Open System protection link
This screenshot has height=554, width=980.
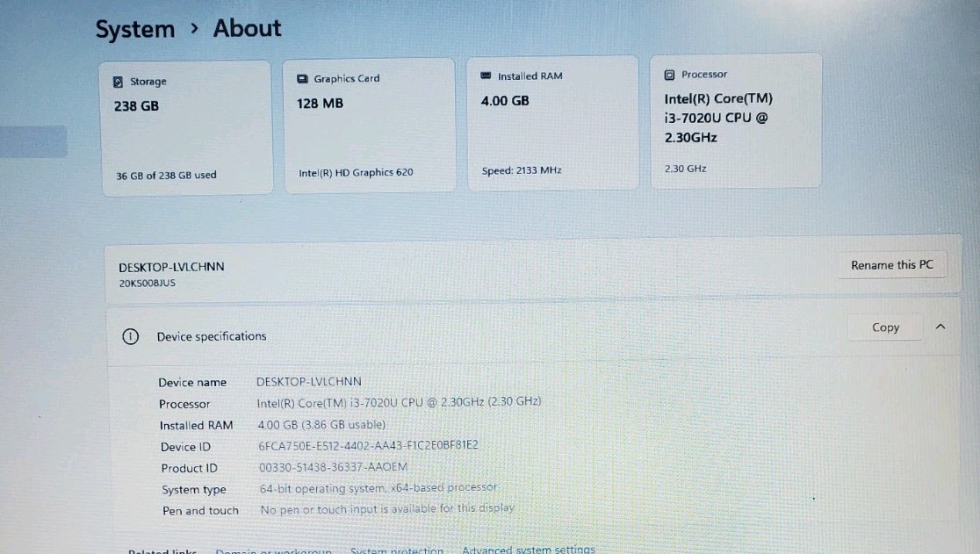click(x=396, y=550)
